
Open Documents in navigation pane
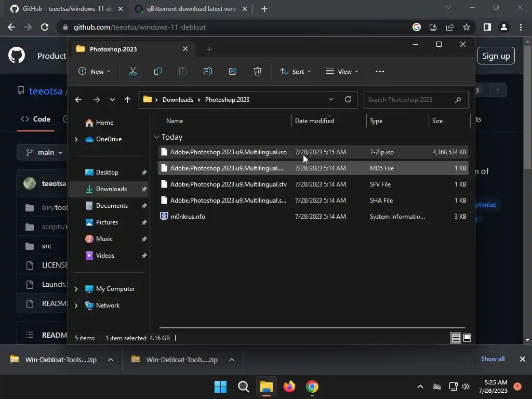click(108, 206)
